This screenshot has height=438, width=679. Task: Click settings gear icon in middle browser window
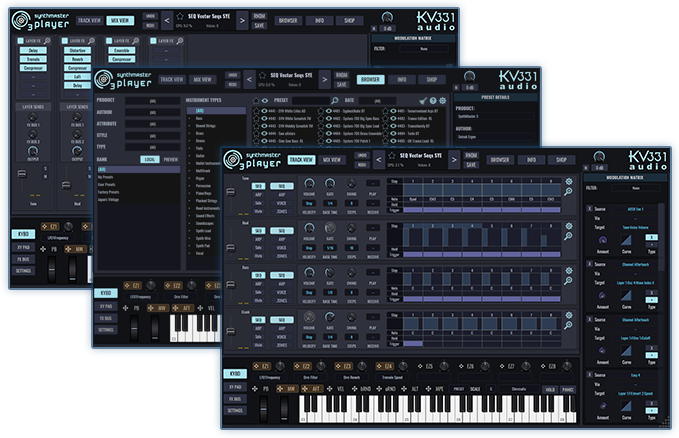(441, 100)
